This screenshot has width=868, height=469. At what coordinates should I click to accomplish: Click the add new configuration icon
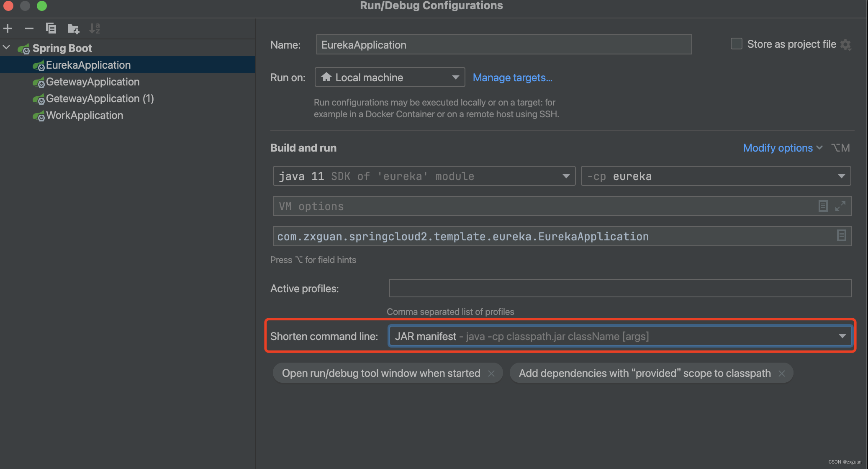pyautogui.click(x=8, y=27)
